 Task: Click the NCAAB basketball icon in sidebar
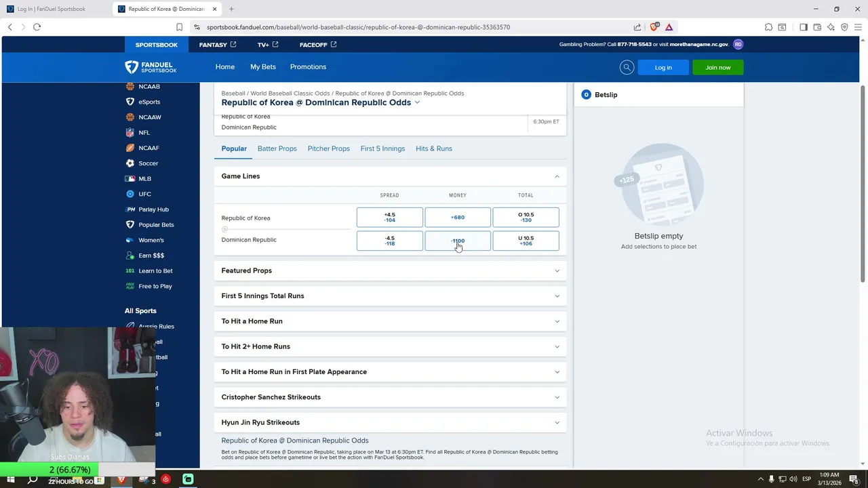130,87
